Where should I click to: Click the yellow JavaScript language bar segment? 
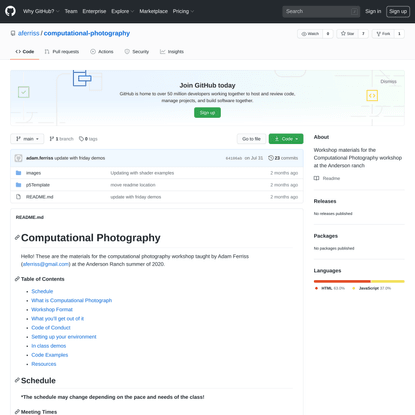pyautogui.click(x=388, y=281)
